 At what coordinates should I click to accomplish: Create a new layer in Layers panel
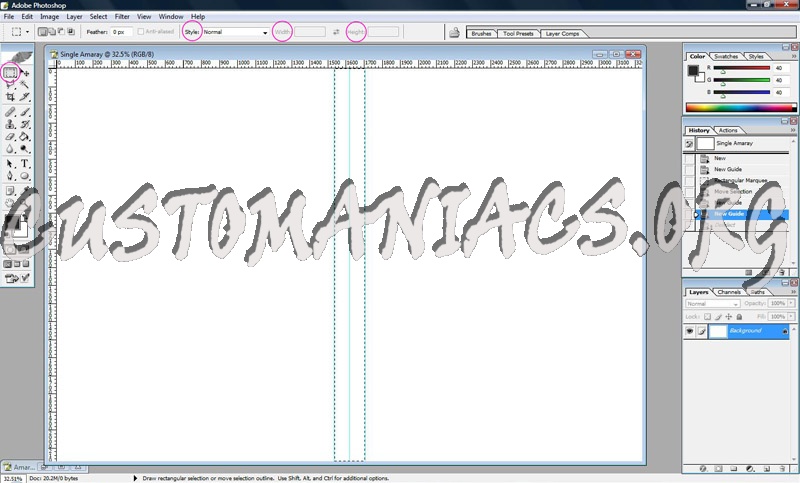pyautogui.click(x=766, y=468)
